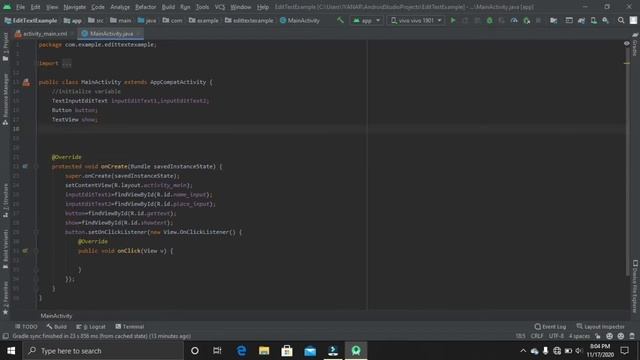Open the Refactor menu
Screen dimensions: 640x360
point(146,7)
